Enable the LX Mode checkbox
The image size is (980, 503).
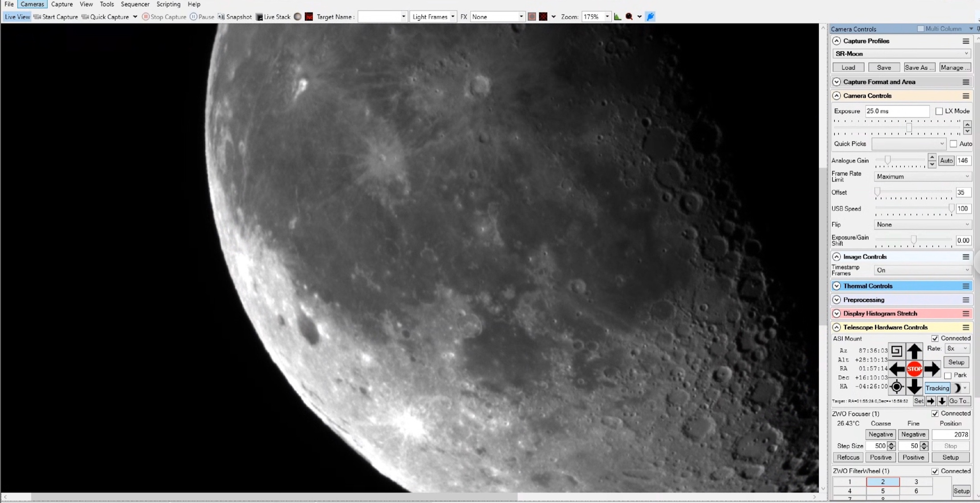pyautogui.click(x=939, y=111)
